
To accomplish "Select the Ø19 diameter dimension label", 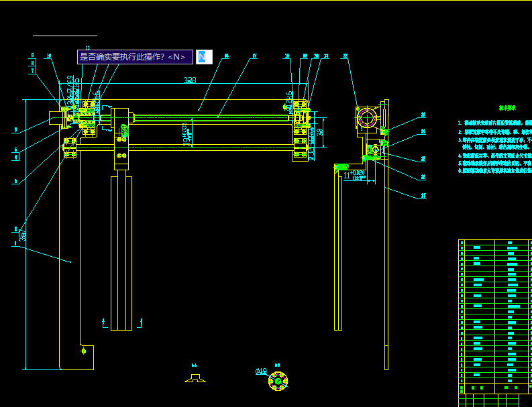I will [261, 371].
